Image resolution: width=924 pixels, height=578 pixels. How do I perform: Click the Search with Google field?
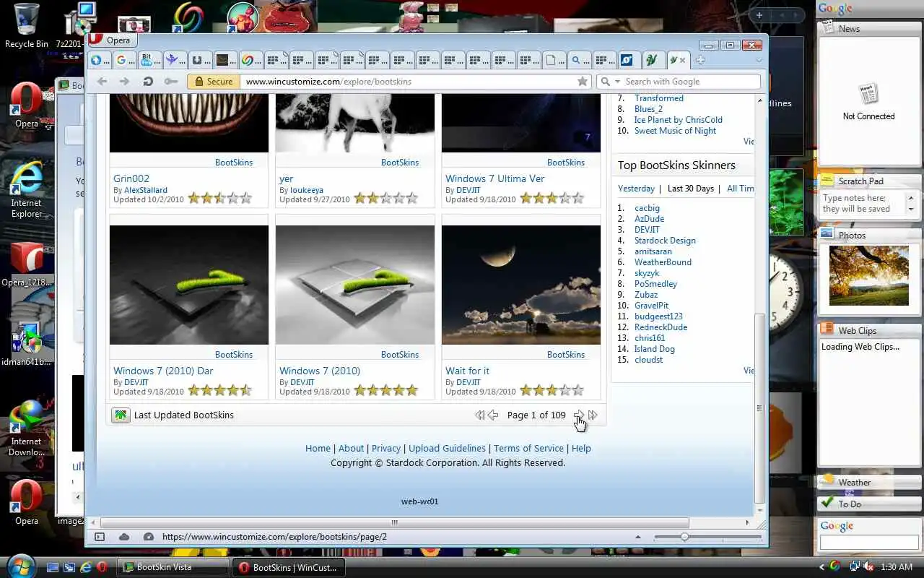coord(689,82)
